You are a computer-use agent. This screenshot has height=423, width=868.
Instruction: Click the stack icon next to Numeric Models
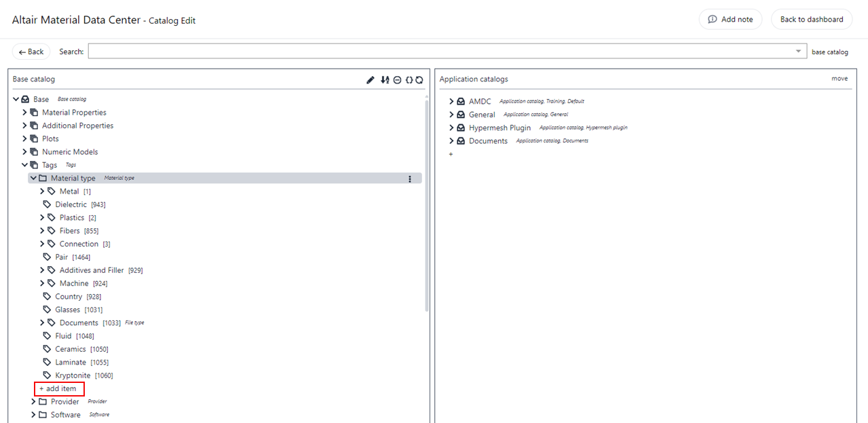tap(34, 152)
